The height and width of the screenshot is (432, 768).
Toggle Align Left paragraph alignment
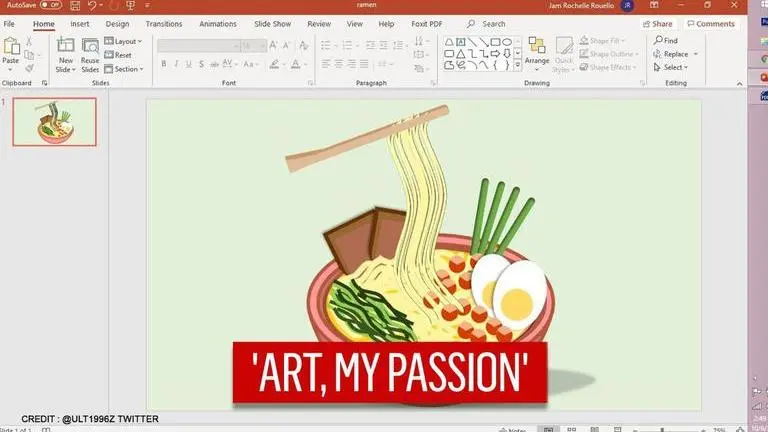326,64
